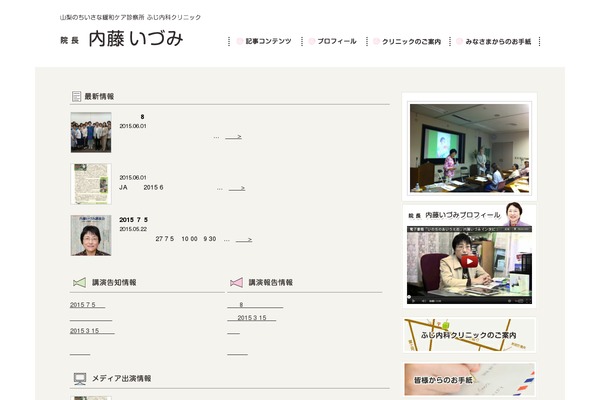Open the newspaper article news thumbnail
The width and height of the screenshot is (600, 400).
coord(91,184)
